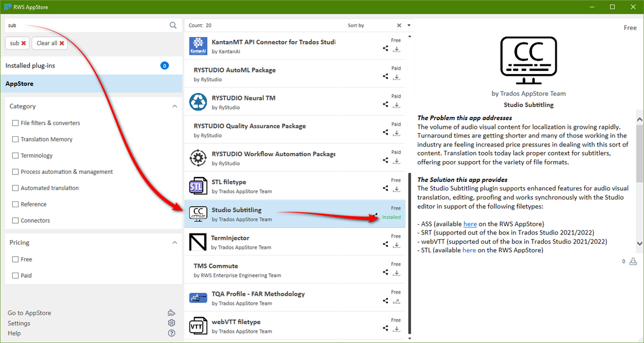Select the AppStore tab
The image size is (644, 343).
point(92,84)
